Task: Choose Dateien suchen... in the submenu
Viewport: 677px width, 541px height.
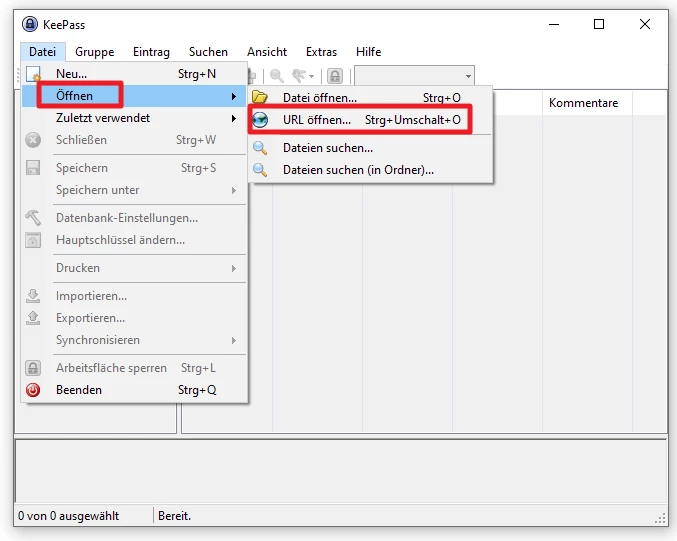Action: tap(370, 148)
